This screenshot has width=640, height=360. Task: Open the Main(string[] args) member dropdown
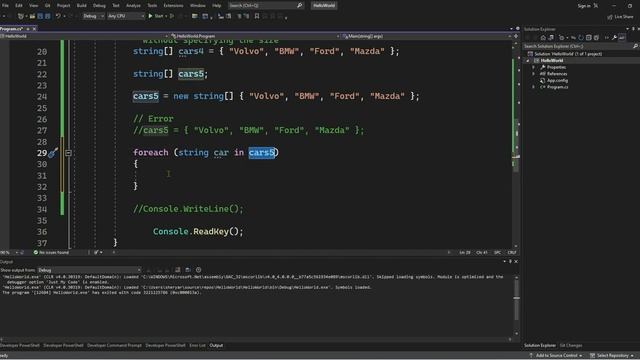(427, 36)
